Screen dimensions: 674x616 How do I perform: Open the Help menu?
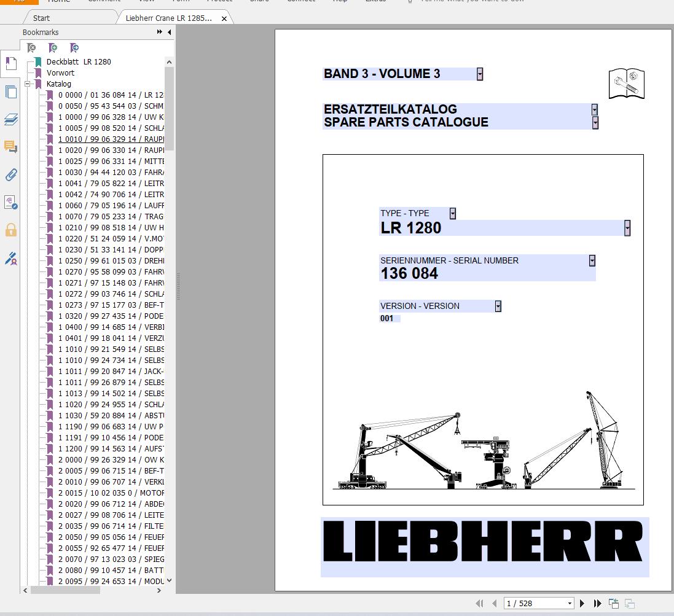click(x=340, y=1)
